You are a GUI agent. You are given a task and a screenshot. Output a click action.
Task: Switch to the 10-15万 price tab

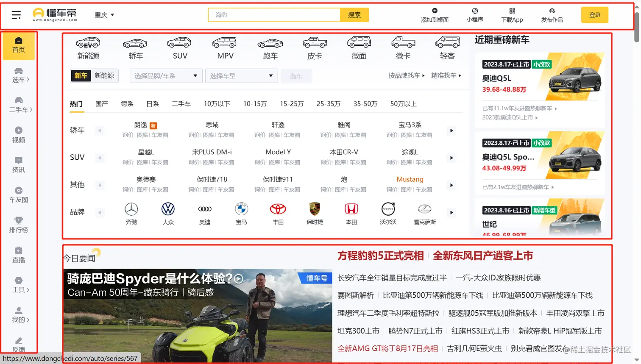tap(255, 104)
